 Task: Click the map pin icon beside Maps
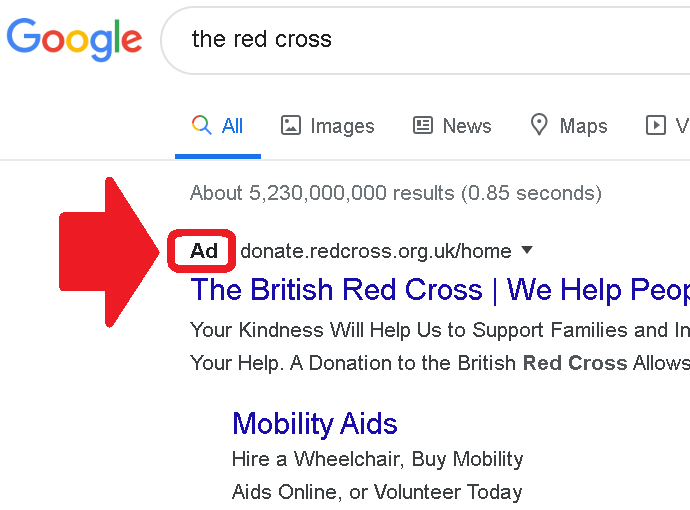[539, 125]
